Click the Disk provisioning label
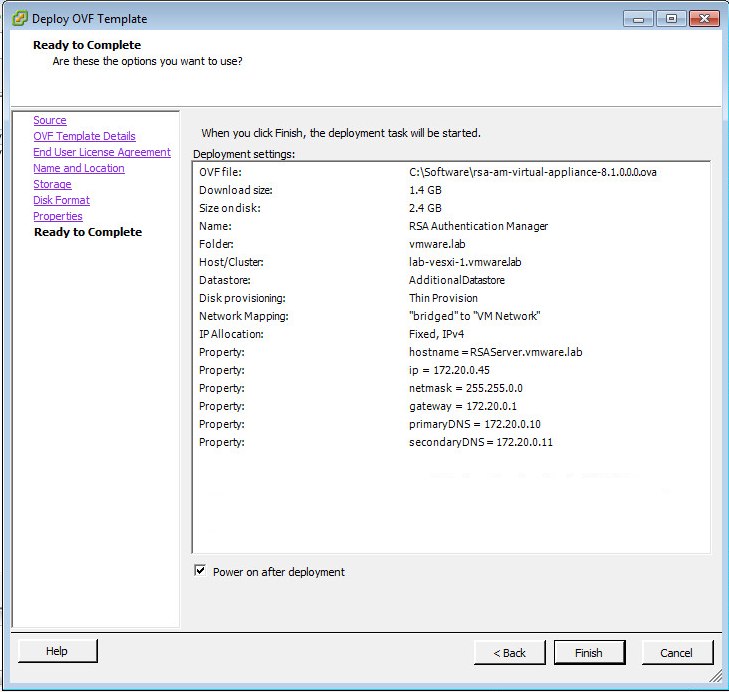Image resolution: width=729 pixels, height=692 pixels. [x=242, y=298]
